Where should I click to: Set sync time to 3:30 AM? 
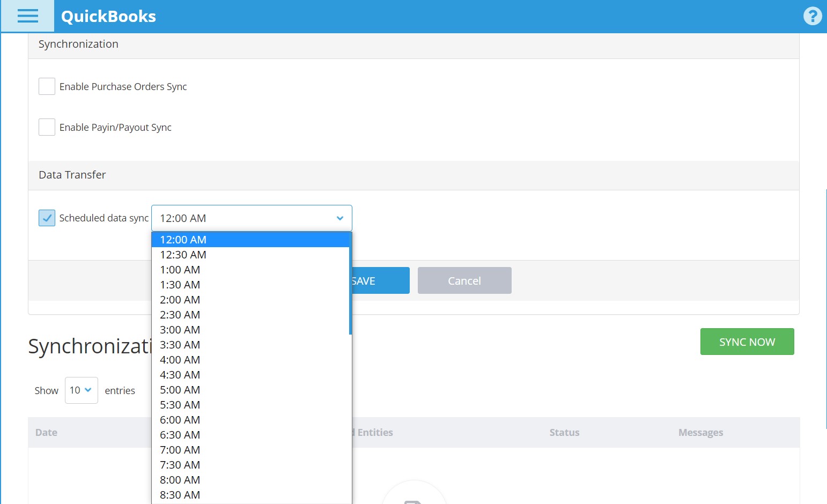(250, 345)
